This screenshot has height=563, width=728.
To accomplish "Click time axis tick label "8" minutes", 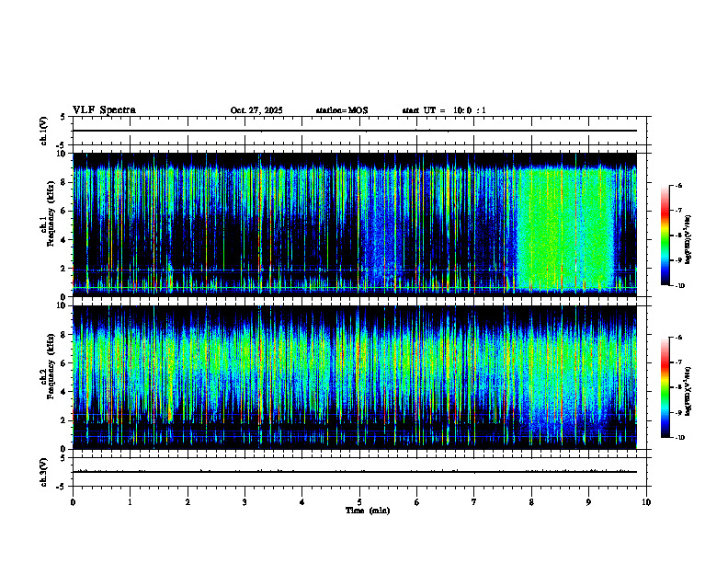I will [x=531, y=502].
